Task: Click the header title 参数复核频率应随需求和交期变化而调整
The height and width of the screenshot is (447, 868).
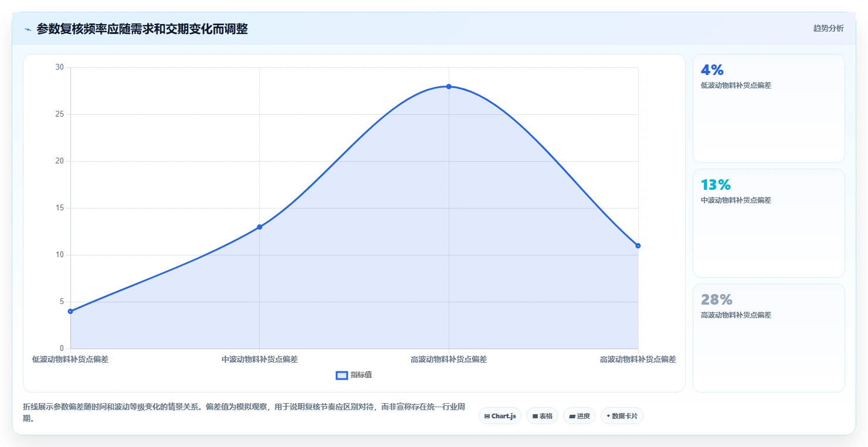Action: pyautogui.click(x=142, y=29)
